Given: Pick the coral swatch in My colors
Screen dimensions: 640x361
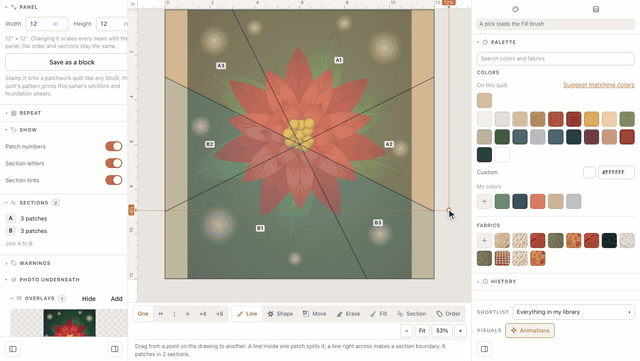Looking at the screenshot, I should (538, 201).
